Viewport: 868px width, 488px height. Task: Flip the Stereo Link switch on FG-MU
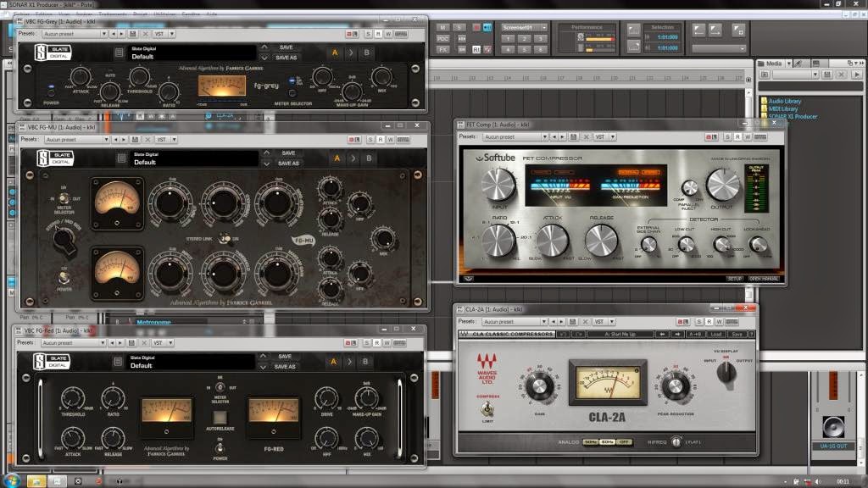click(225, 239)
